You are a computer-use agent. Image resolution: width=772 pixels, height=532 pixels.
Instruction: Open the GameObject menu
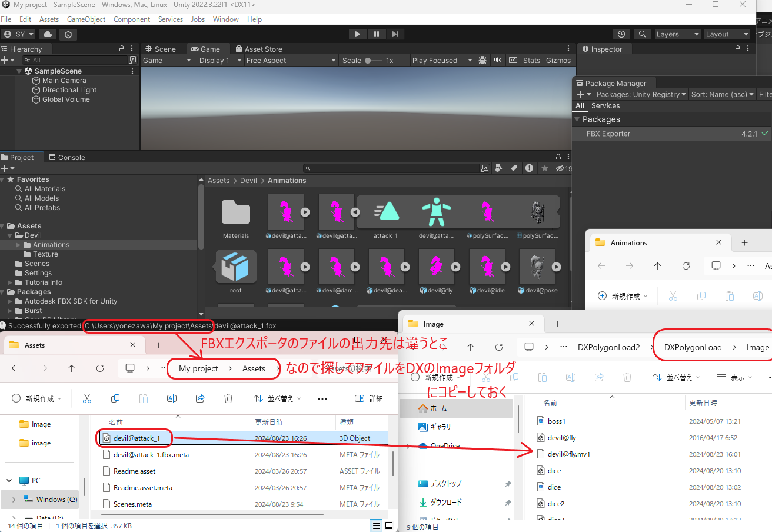86,19
